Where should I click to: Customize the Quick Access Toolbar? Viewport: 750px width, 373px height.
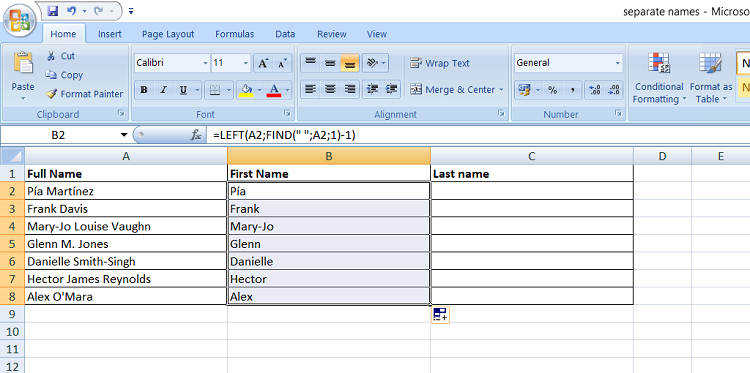pyautogui.click(x=132, y=11)
